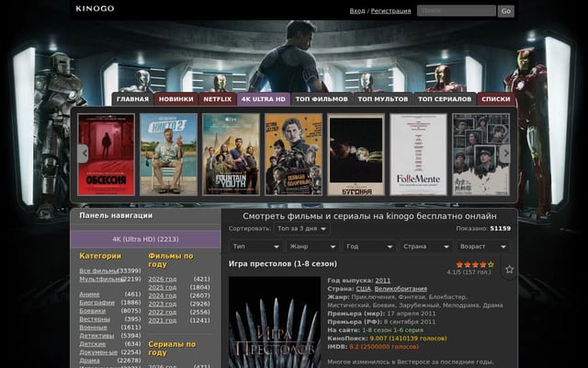Focus the search input field
This screenshot has width=588, height=368.
[x=457, y=10]
